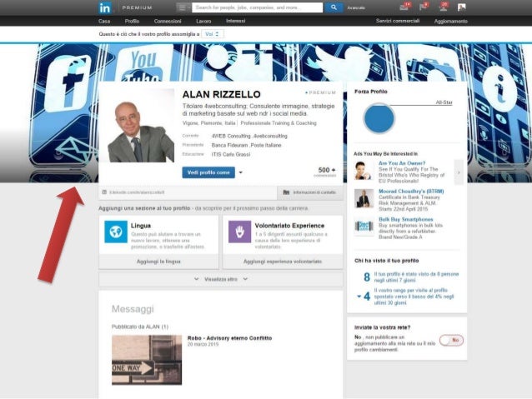Click the Moorad Choudhry ad thumbnail
The width and height of the screenshot is (532, 399).
364,198
